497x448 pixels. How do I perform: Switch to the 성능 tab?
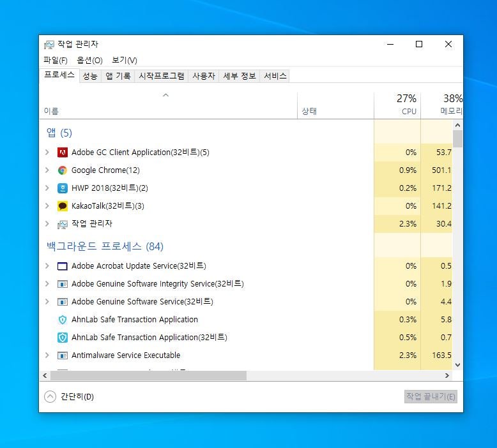90,76
